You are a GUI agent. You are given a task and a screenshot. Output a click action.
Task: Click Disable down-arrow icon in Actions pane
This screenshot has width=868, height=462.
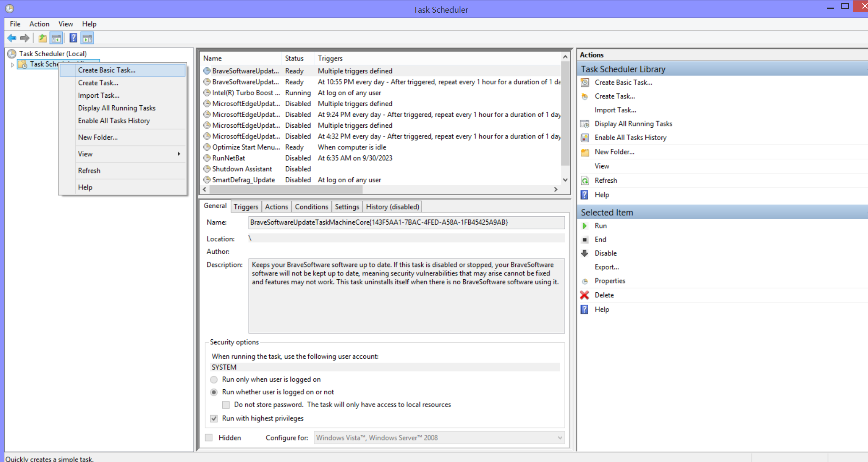click(x=584, y=253)
